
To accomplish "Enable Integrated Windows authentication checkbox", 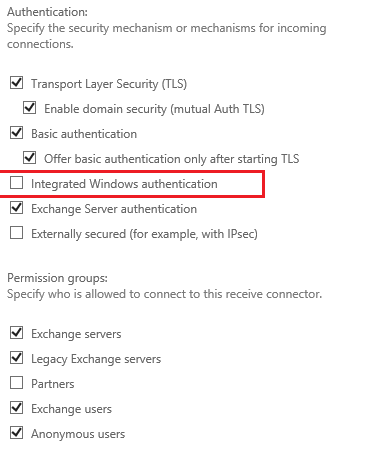I will pos(16,183).
